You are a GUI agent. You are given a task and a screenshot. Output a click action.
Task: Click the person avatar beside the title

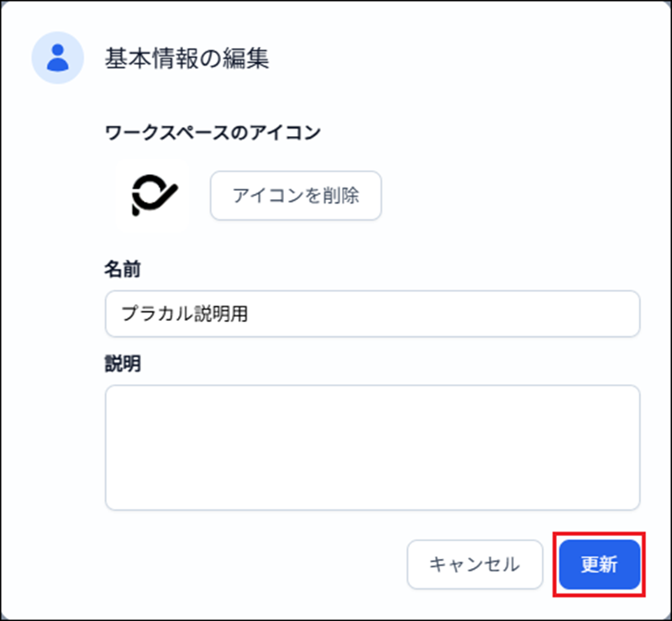click(57, 58)
